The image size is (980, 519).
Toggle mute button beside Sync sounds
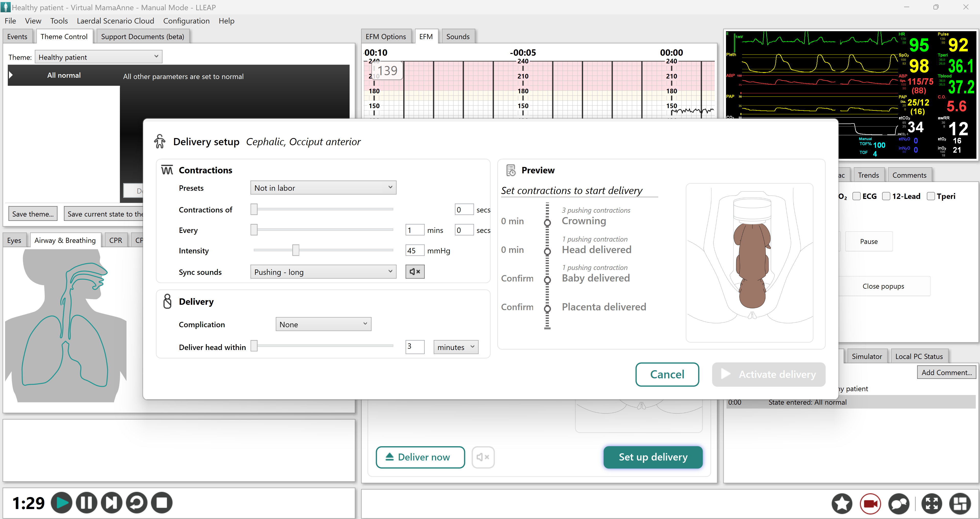click(414, 272)
